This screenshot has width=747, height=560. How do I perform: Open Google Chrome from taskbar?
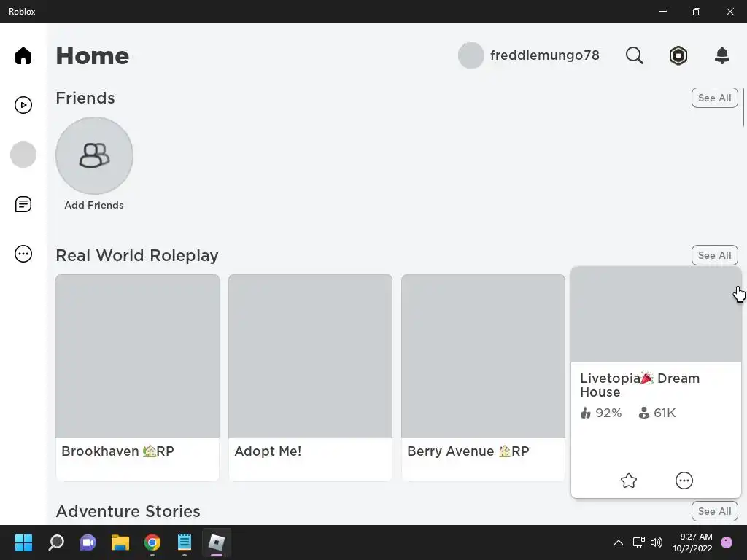[152, 542]
